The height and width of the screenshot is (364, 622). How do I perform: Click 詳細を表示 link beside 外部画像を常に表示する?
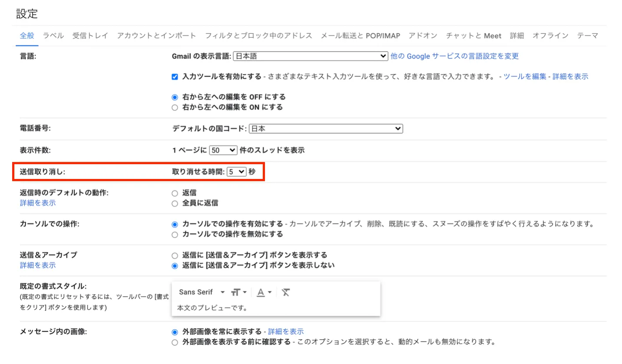click(x=286, y=332)
